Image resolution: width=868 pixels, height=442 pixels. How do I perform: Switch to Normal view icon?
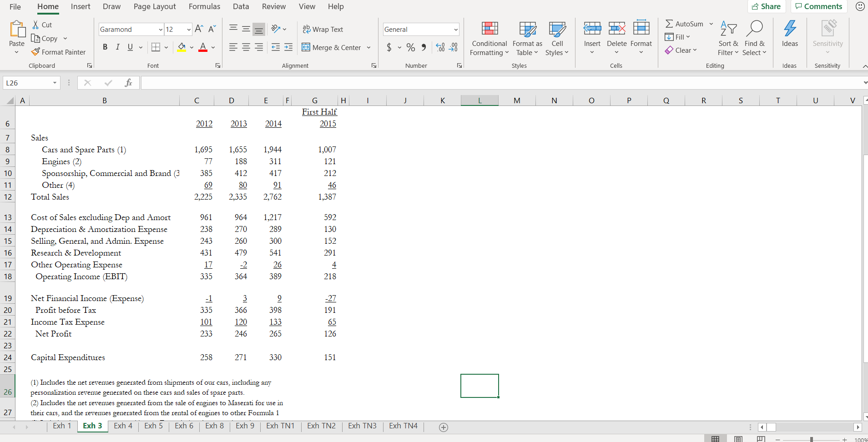click(x=716, y=439)
